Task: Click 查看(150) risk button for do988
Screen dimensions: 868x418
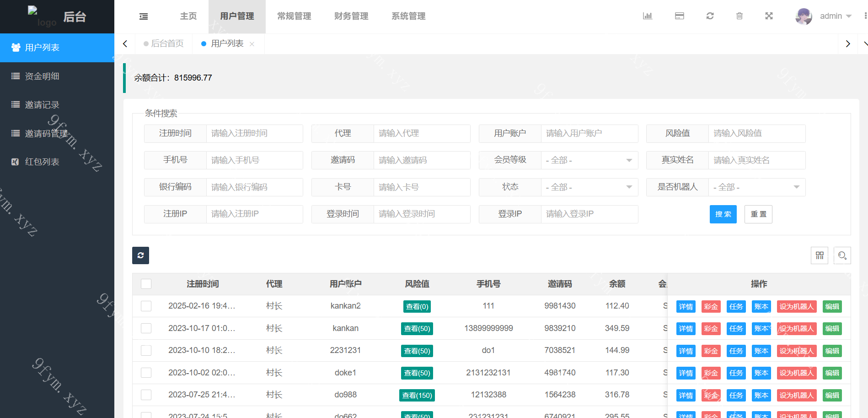Action: 417,396
